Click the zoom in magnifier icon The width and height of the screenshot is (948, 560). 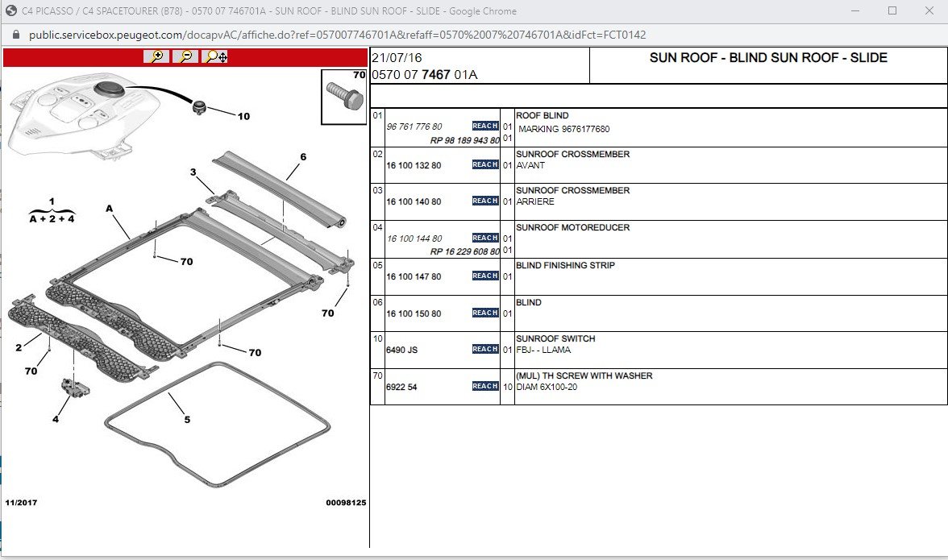pos(156,56)
